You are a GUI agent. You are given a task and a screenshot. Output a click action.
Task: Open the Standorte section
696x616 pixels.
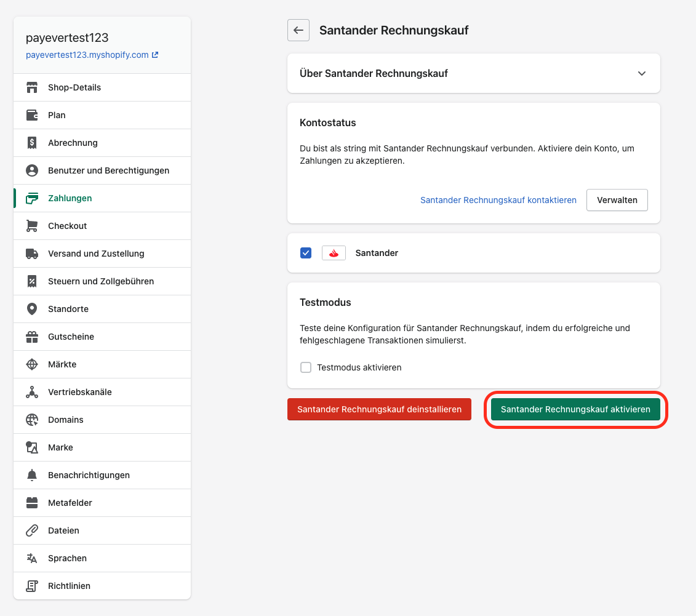(x=102, y=309)
